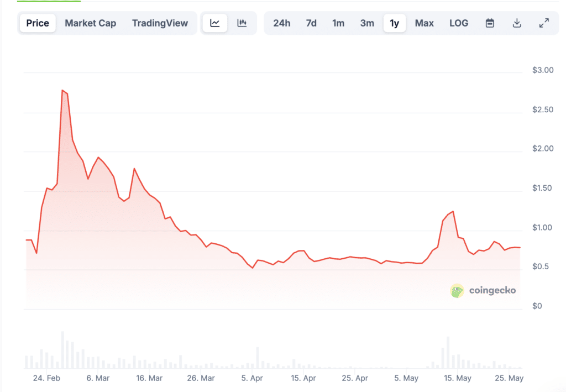Show Max time range
566x392 pixels.
point(424,23)
